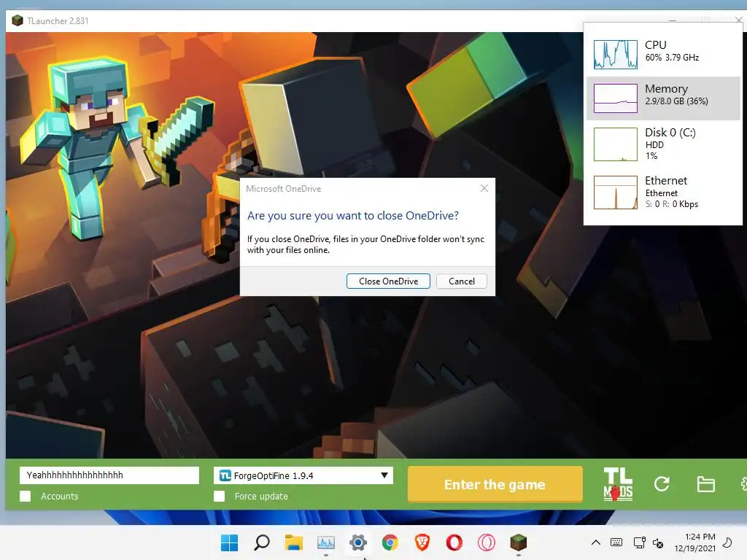Open game folder icon in TLauncher

click(705, 484)
